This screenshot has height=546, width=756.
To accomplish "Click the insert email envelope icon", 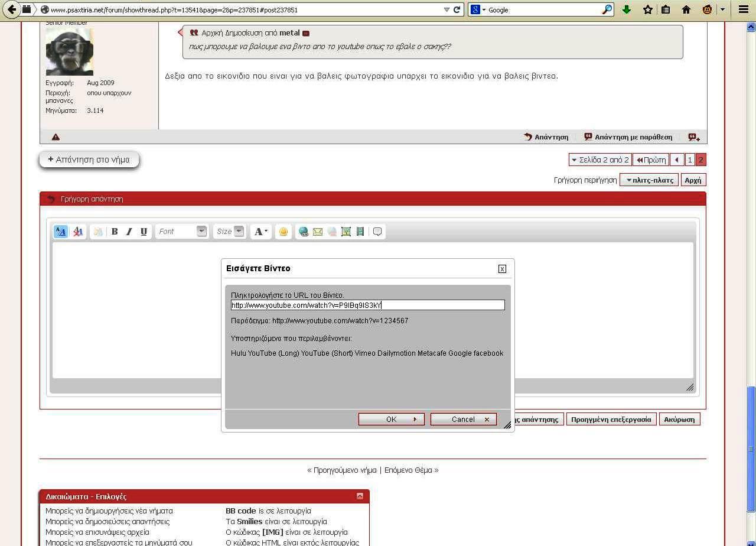I will pyautogui.click(x=318, y=232).
